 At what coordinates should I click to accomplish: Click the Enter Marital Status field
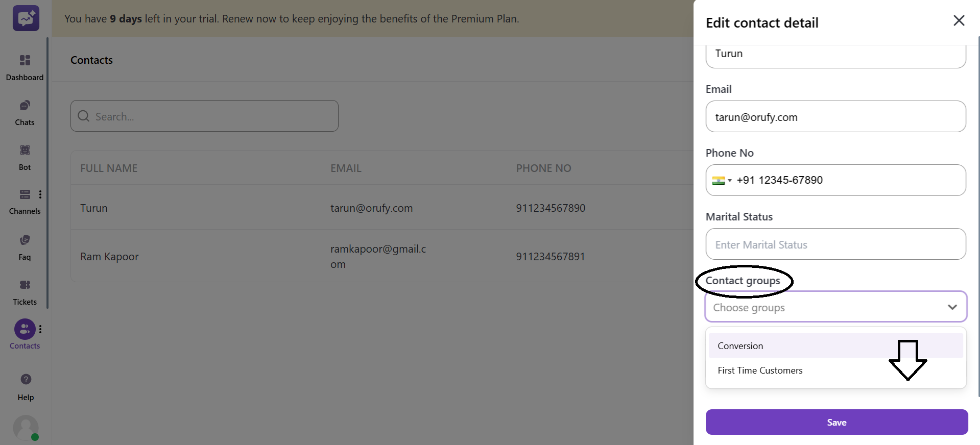(835, 244)
